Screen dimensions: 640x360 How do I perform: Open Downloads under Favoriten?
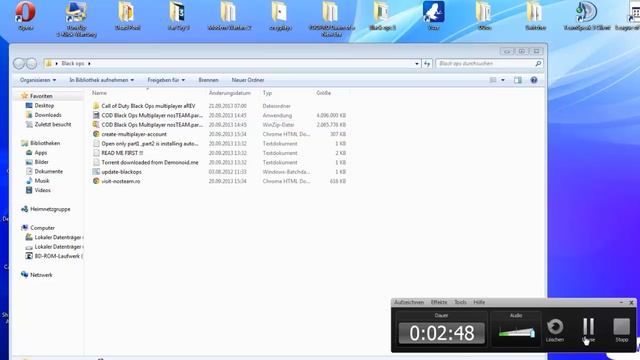(x=48, y=115)
